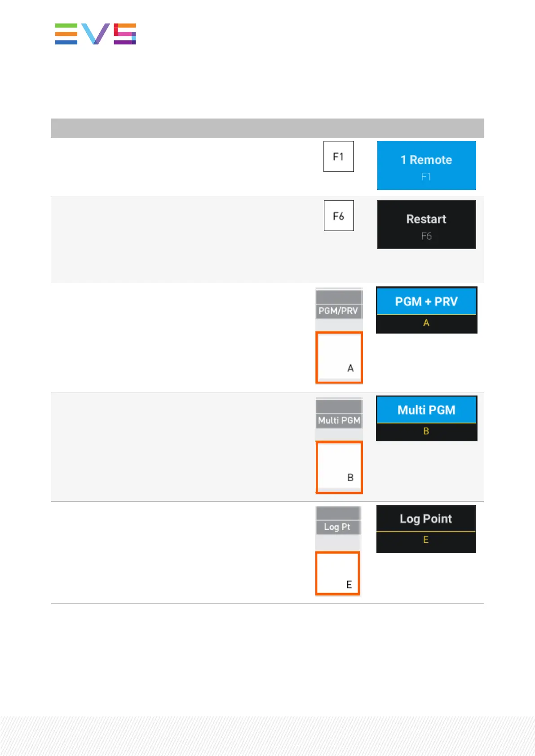
Task: Click the gray Multi PGM key label
Action: coord(339,421)
